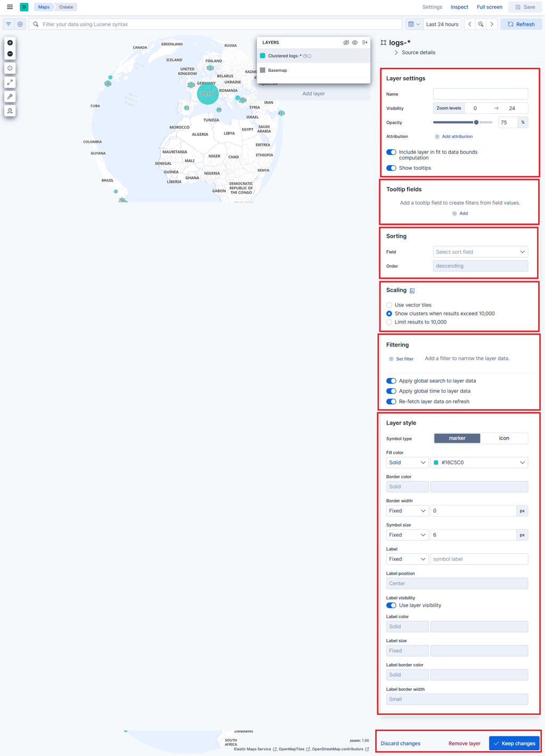Select Limit results to 10,000 radio
Image resolution: width=545 pixels, height=756 pixels.
point(389,322)
